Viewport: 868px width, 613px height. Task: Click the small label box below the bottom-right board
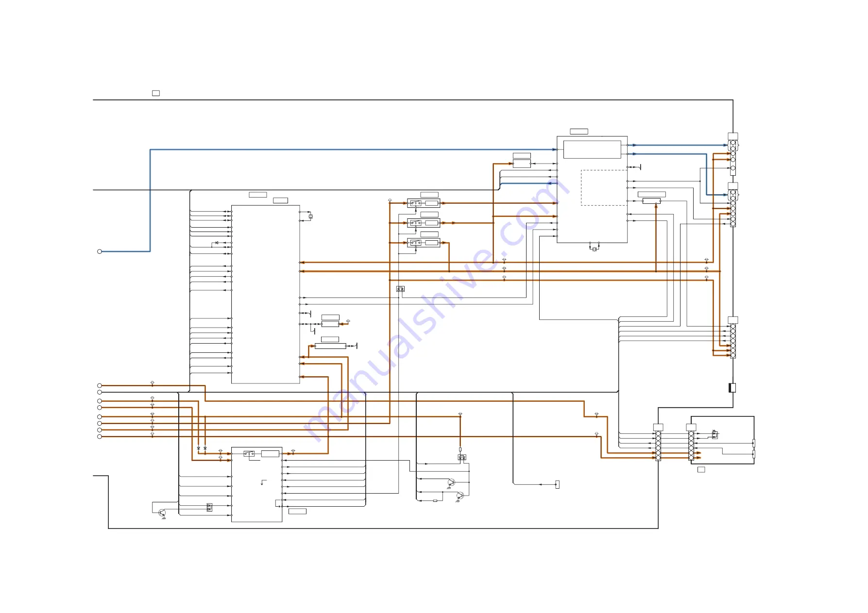pyautogui.click(x=701, y=469)
